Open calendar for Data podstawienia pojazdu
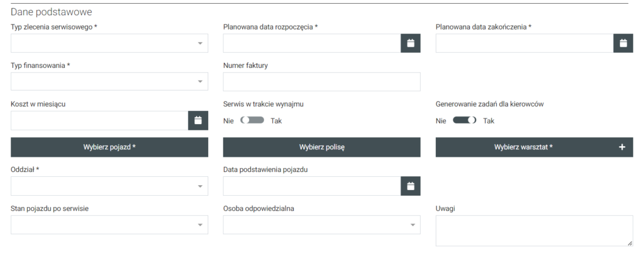This screenshot has width=644, height=272. click(410, 186)
